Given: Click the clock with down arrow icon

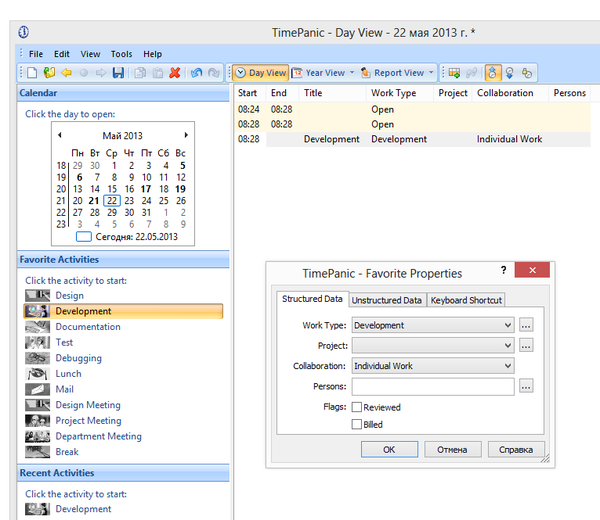Looking at the screenshot, I should [510, 73].
